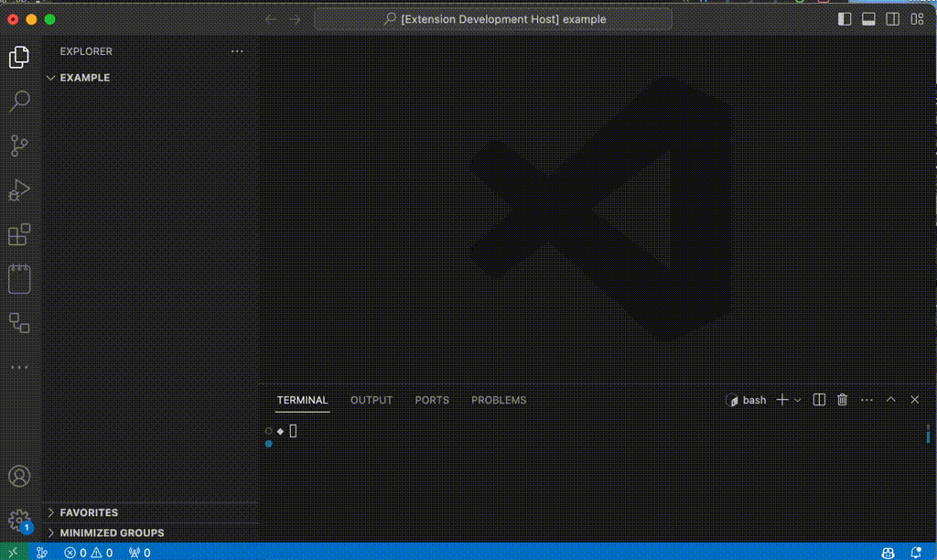Toggle the primary side bar
The height and width of the screenshot is (560, 937).
[845, 20]
